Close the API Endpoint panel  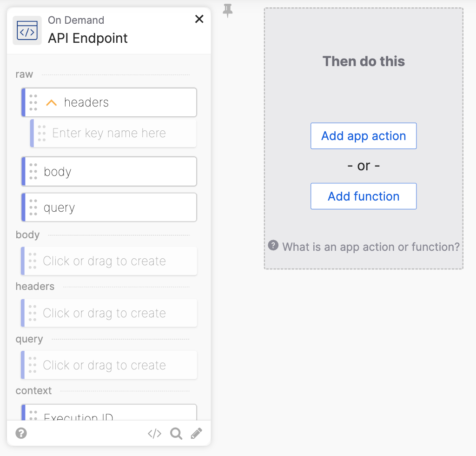[x=199, y=19]
